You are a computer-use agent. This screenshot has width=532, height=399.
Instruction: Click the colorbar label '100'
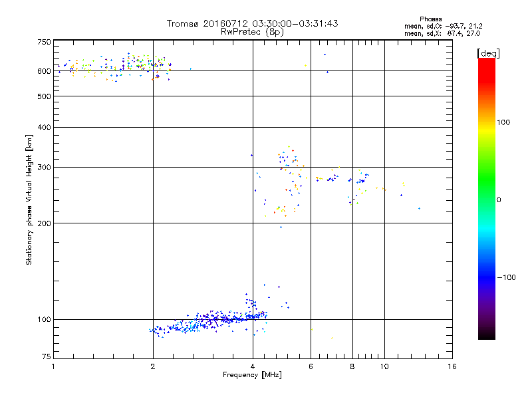pyautogui.click(x=503, y=122)
